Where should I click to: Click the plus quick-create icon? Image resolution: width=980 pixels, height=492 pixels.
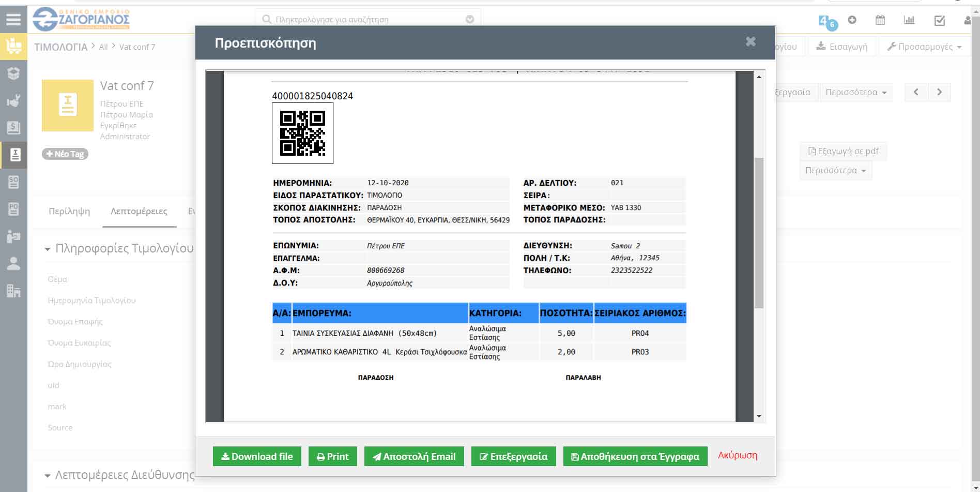(852, 20)
